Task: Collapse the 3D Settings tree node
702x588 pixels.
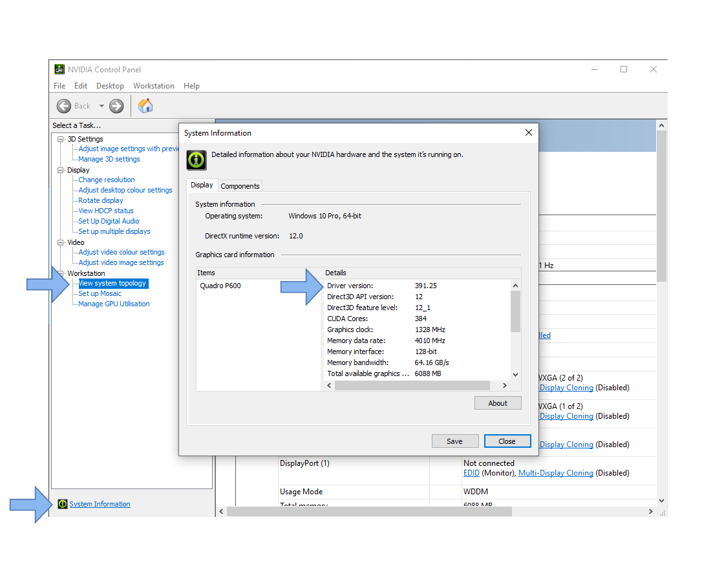Action: coord(61,139)
